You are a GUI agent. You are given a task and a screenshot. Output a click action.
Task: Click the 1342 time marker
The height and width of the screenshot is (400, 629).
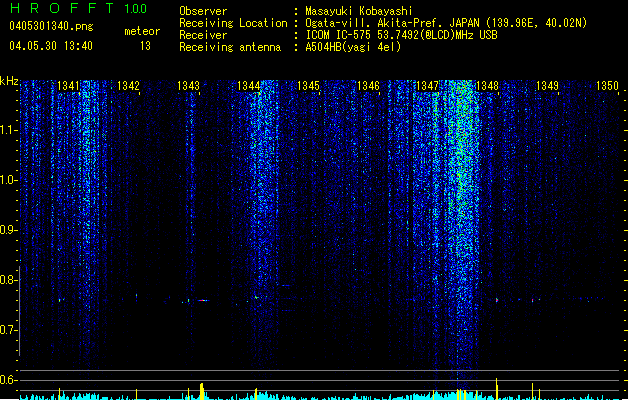(128, 86)
